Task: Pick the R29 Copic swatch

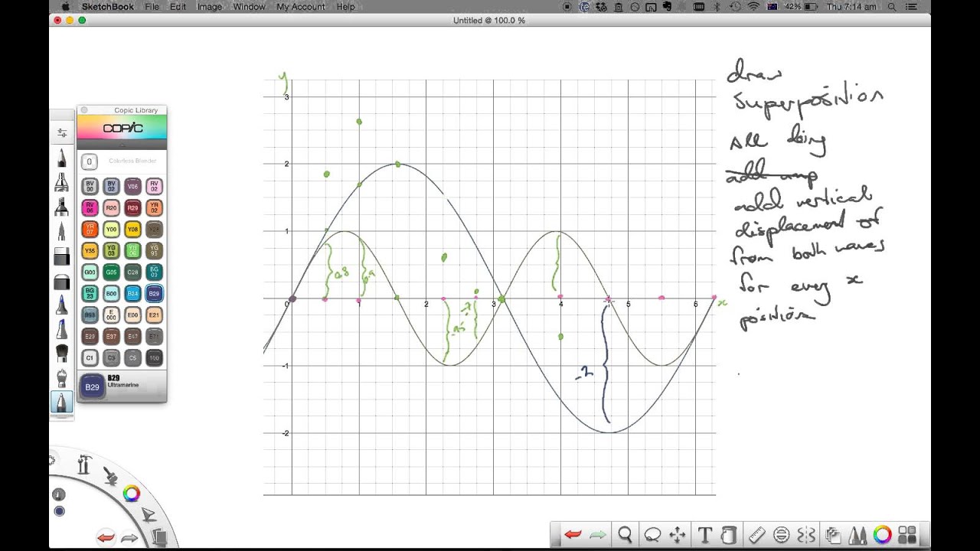Action: coord(132,207)
